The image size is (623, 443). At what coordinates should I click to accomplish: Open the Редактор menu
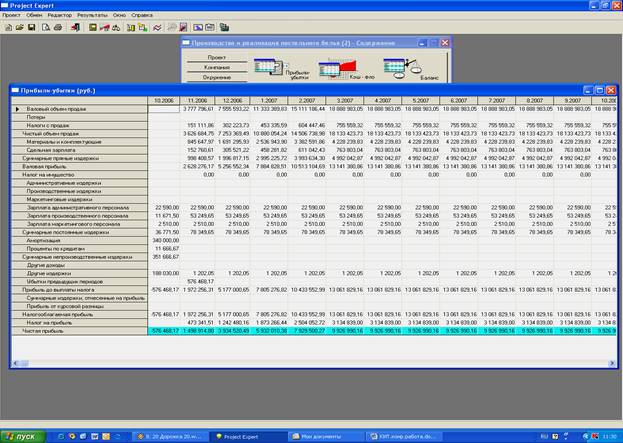(x=59, y=16)
